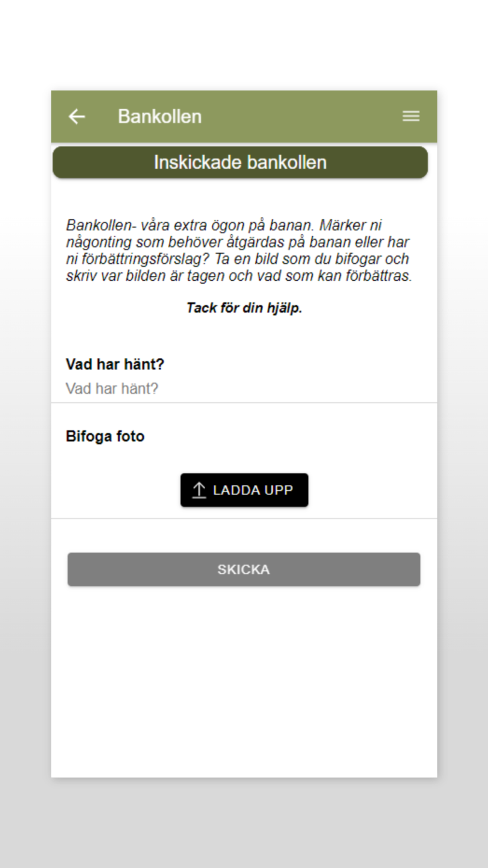
Task: Click the empty green area of the header bar
Action: tap(303, 117)
